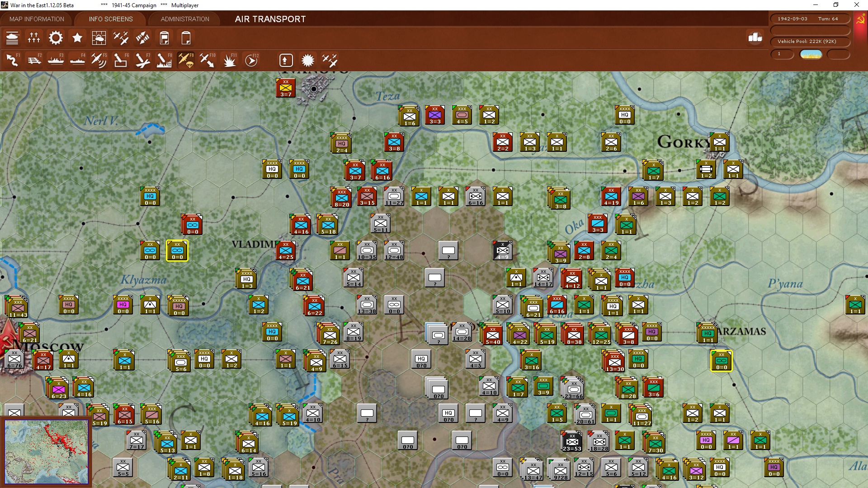Select the 14=17 grey unit
The width and height of the screenshot is (868, 488).
tap(543, 278)
